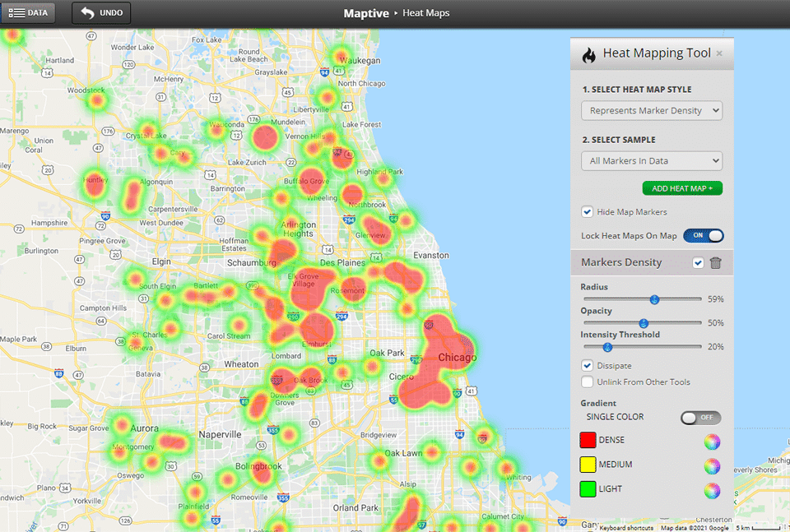Viewport: 790px width, 532px height.
Task: Click the UNDO arrow icon
Action: pos(90,12)
